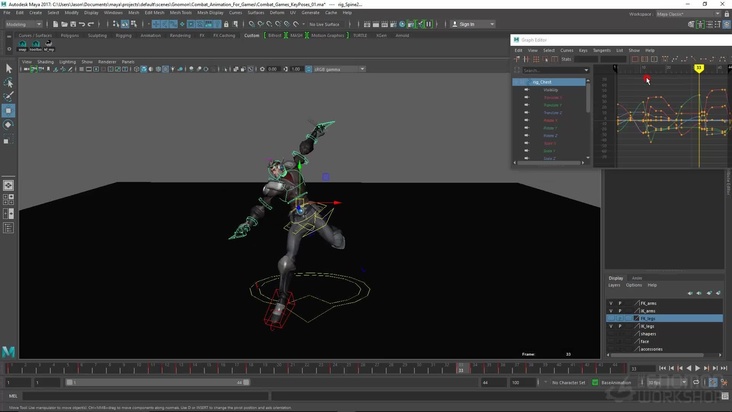This screenshot has width=732, height=412.
Task: Toggle the green BaseAnimation layer indicator
Action: coord(595,383)
